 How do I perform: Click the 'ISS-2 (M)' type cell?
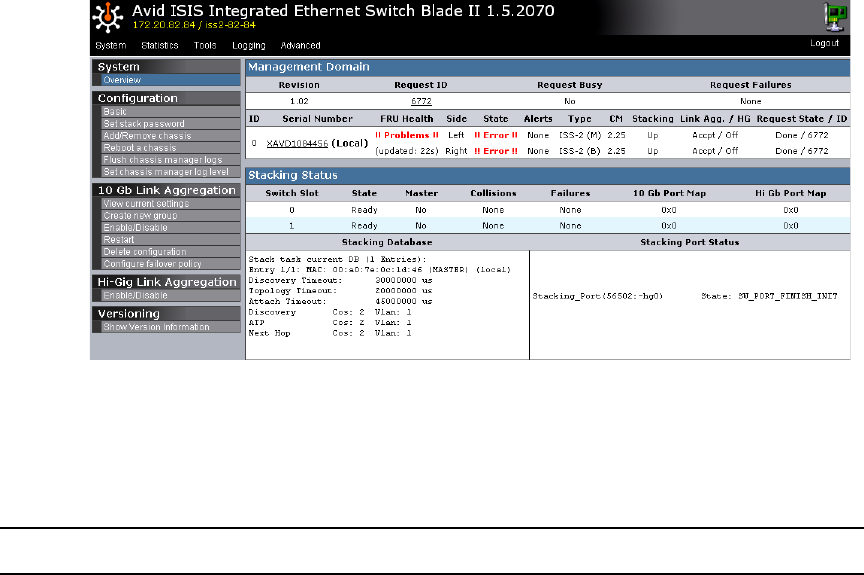click(x=580, y=135)
